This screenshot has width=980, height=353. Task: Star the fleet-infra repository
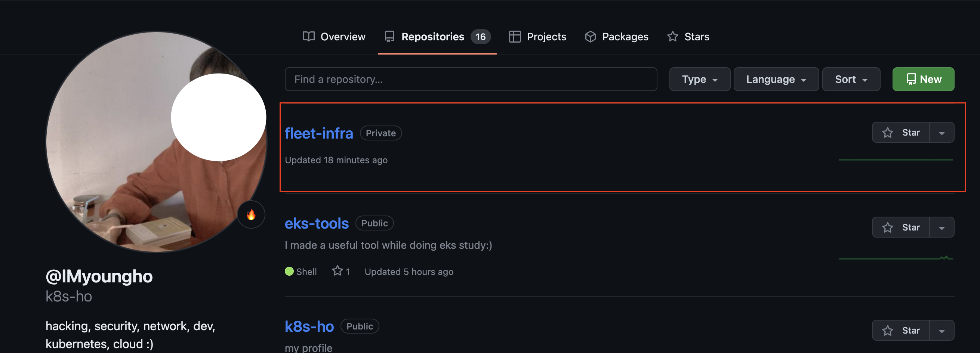tap(900, 132)
